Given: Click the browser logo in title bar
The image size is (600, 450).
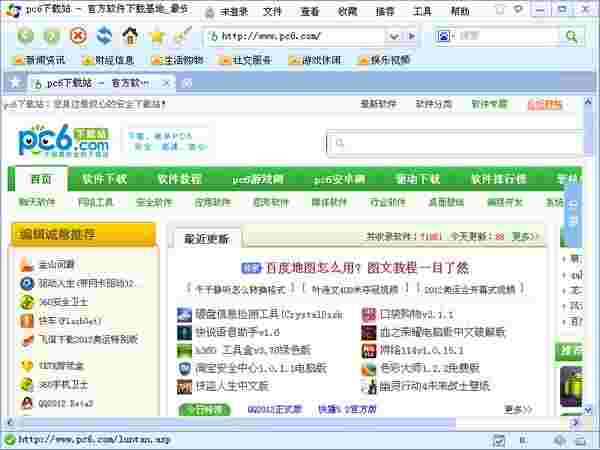Looking at the screenshot, I should (x=14, y=10).
